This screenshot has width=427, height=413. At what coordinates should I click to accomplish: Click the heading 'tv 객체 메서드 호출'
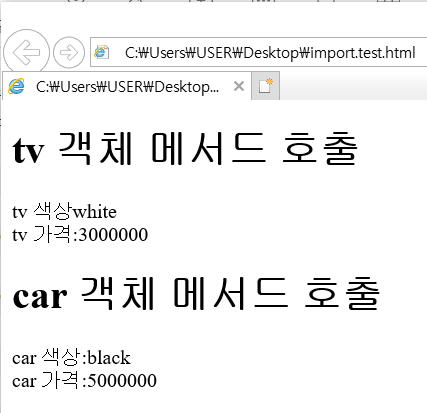pos(185,149)
